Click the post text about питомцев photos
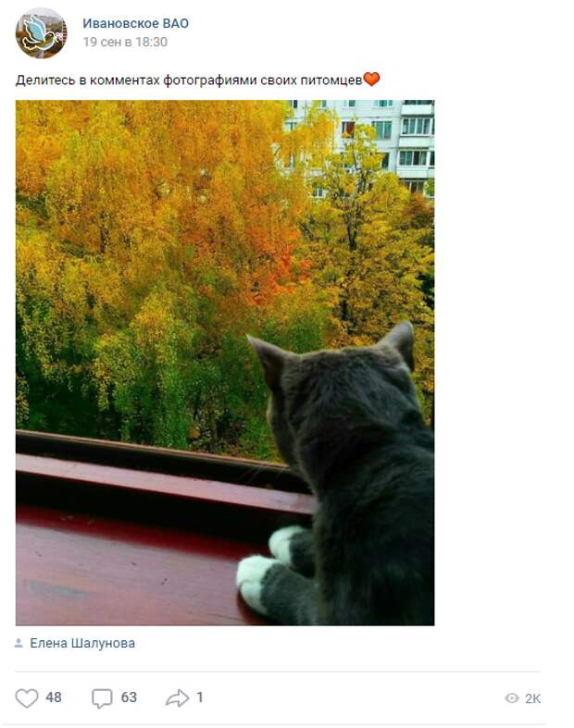 click(x=189, y=80)
